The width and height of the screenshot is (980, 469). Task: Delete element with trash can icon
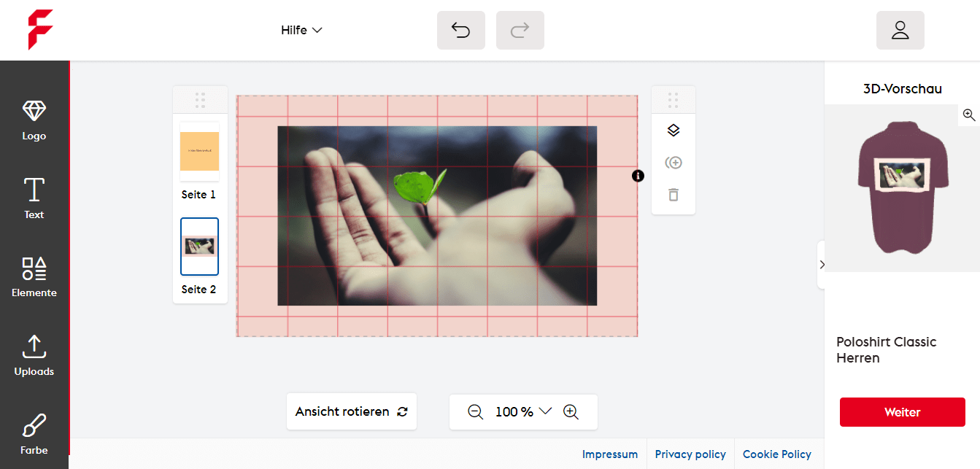674,195
